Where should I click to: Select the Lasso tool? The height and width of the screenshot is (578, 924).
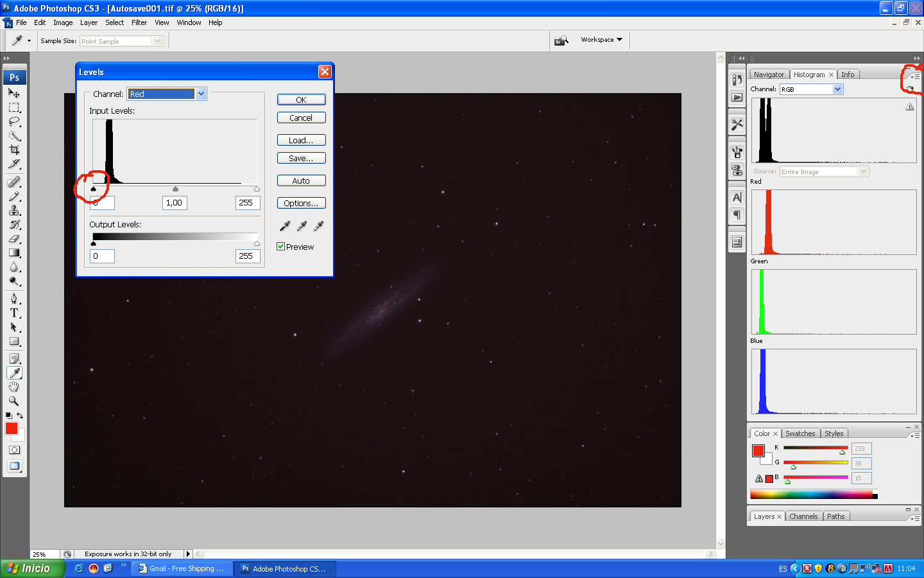click(x=14, y=121)
